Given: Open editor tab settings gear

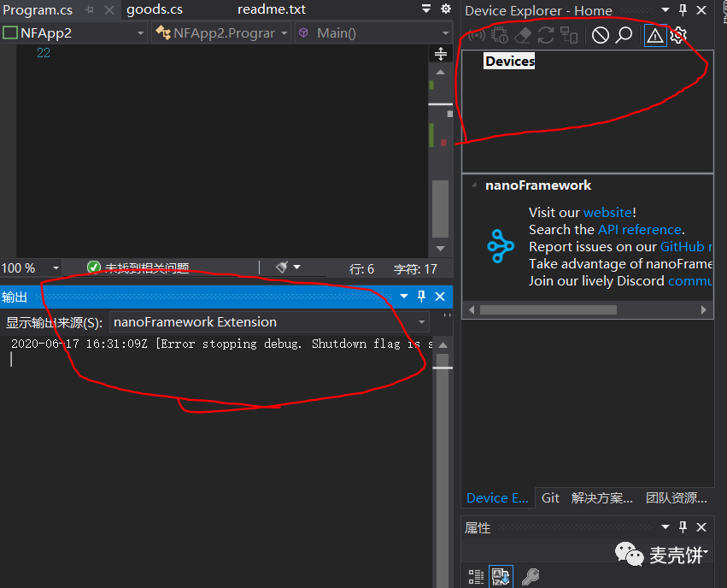Looking at the screenshot, I should coord(446,9).
